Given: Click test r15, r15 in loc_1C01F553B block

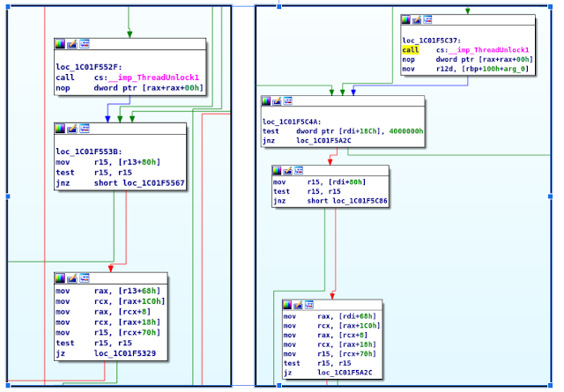Looking at the screenshot, I should tap(94, 173).
